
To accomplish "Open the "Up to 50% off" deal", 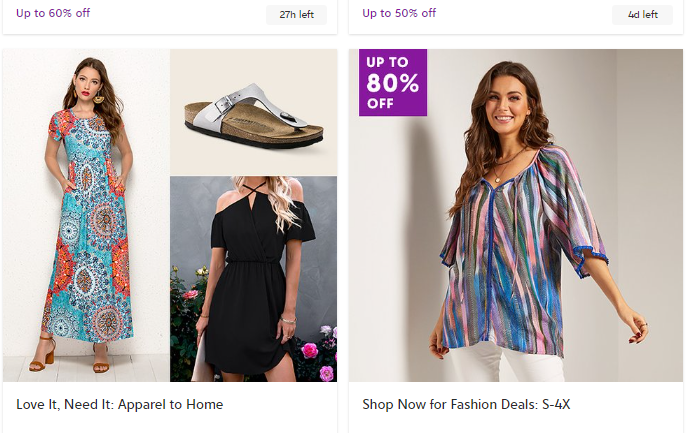I will pos(399,13).
